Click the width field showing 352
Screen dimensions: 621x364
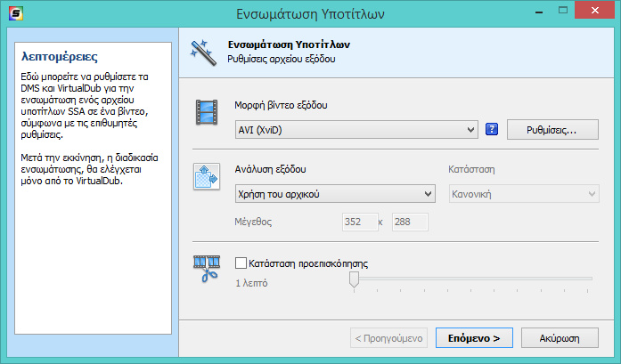[358, 222]
